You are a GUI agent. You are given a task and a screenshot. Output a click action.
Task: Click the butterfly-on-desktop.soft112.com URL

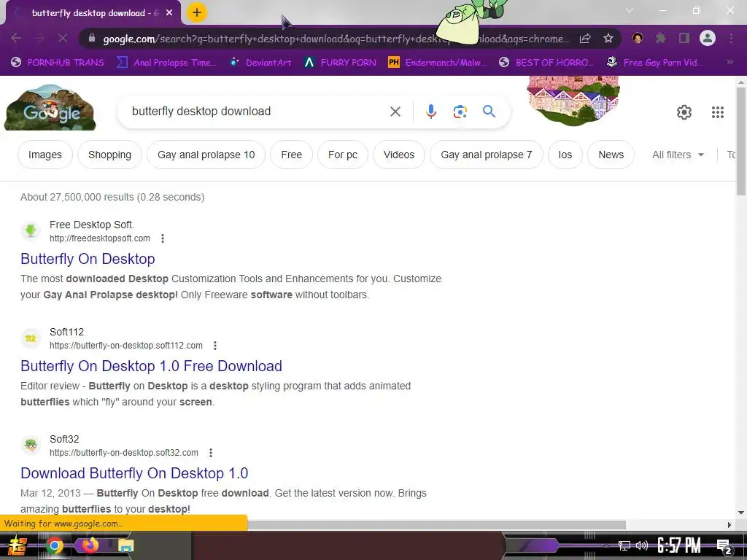click(125, 345)
